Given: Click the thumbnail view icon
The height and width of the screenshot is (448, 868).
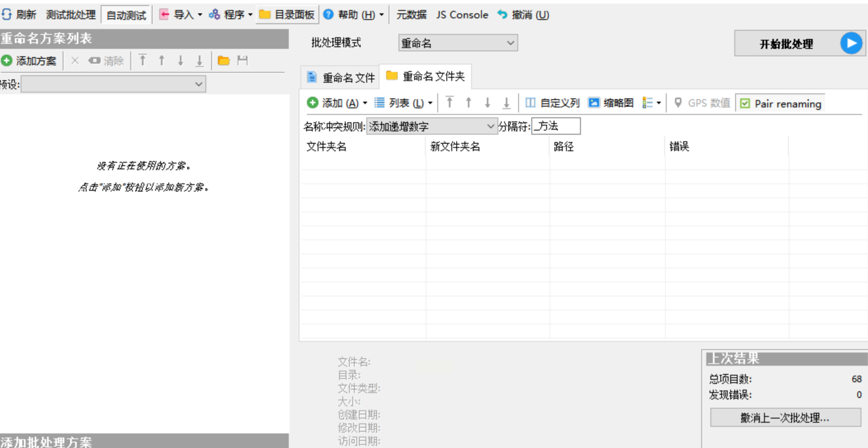Looking at the screenshot, I should 594,103.
